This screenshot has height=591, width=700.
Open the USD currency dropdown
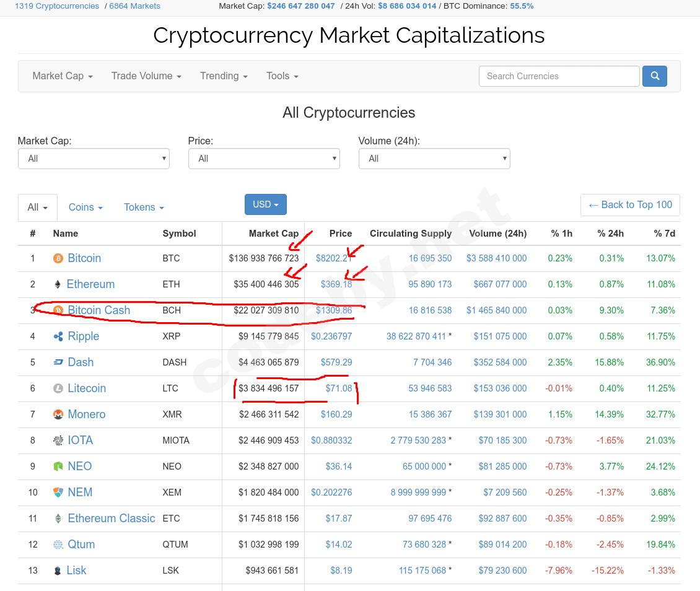click(266, 204)
